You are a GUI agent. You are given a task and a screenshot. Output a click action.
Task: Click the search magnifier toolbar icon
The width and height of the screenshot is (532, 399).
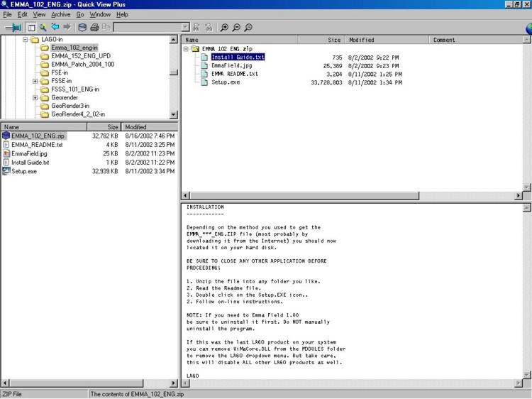point(43,28)
